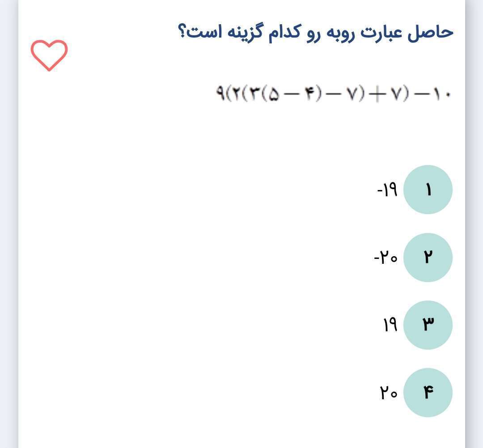Click the word عبارت in the question
Screen dimensions: 483x448
[381, 33]
